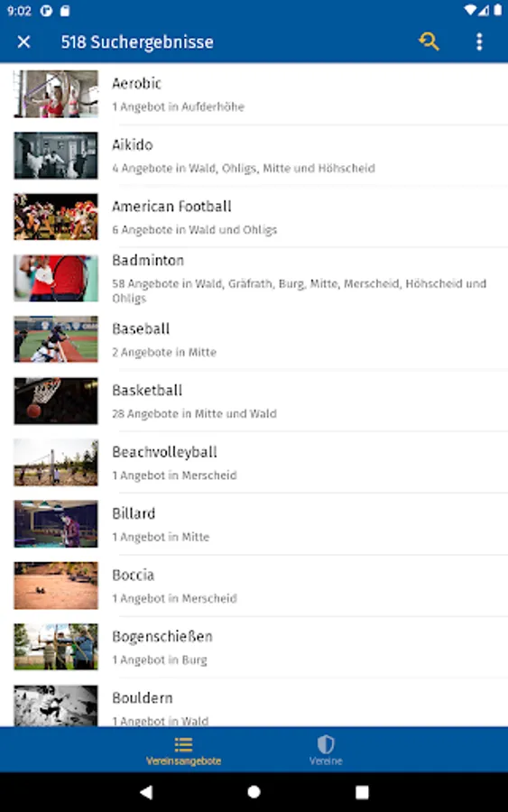Tap the Android back navigation button
508x812 pixels.
pyautogui.click(x=146, y=792)
